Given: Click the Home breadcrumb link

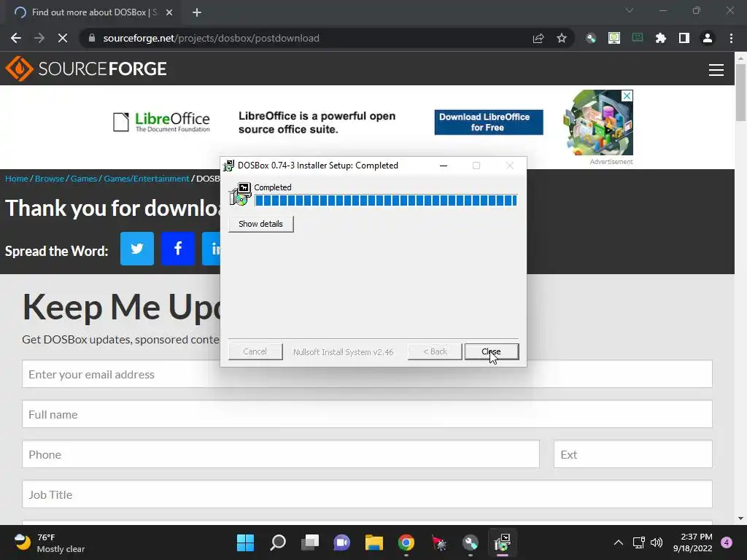Looking at the screenshot, I should click(x=17, y=179).
